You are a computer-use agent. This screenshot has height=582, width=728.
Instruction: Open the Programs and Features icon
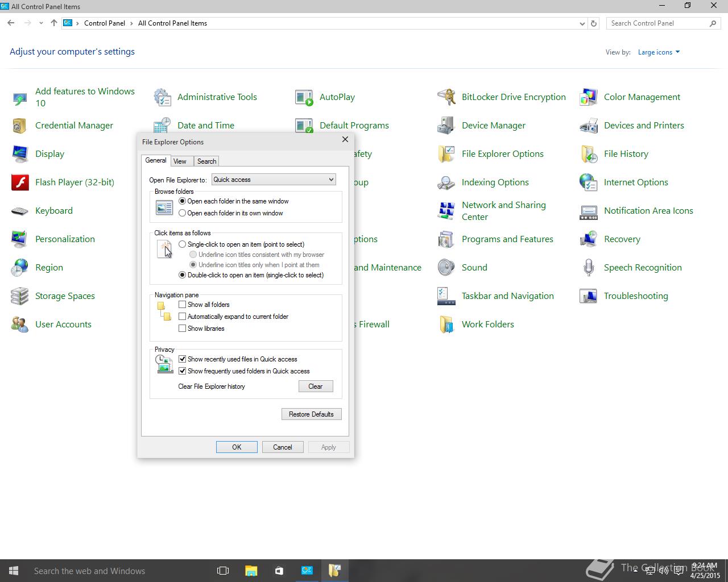click(x=446, y=239)
